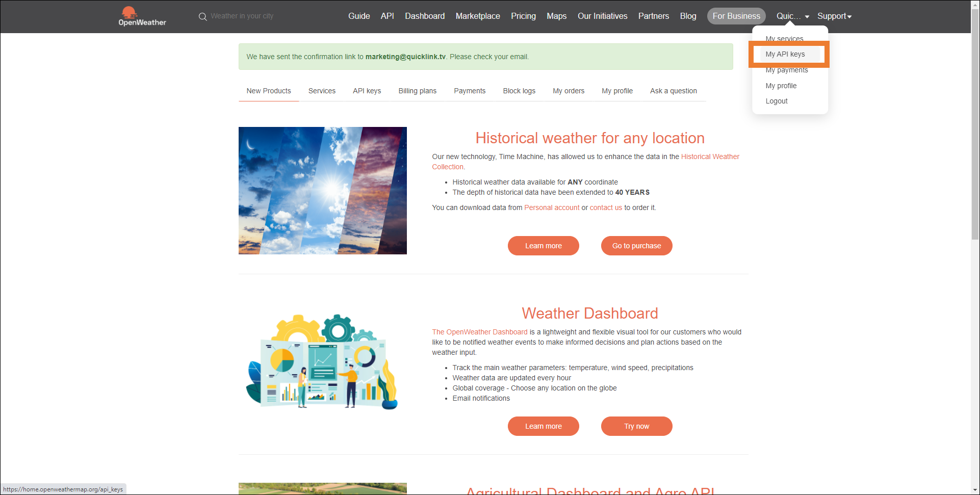
Task: Open the My orders tab
Action: (569, 91)
